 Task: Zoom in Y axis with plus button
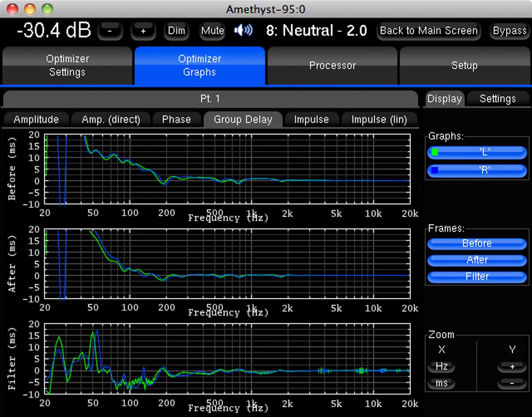pos(512,367)
